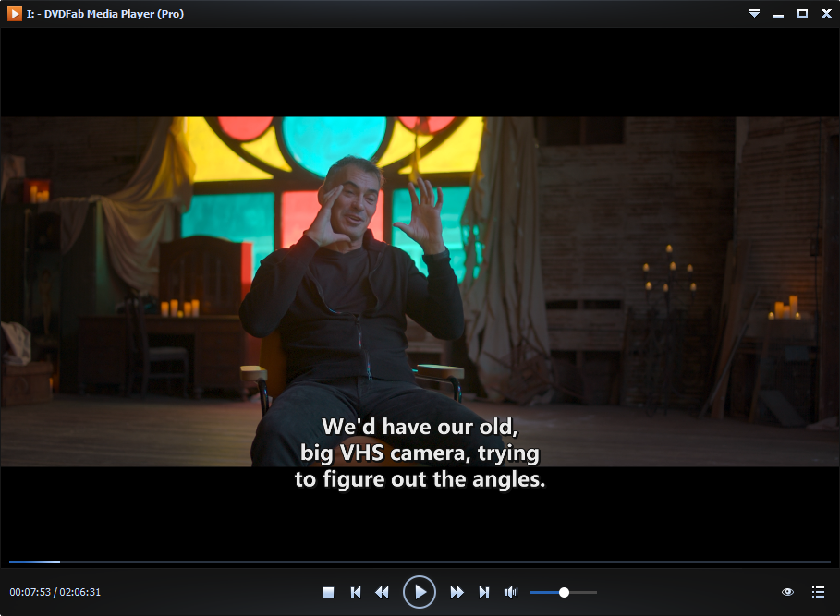Minimize the media player window
The width and height of the screenshot is (840, 616).
coord(778,13)
